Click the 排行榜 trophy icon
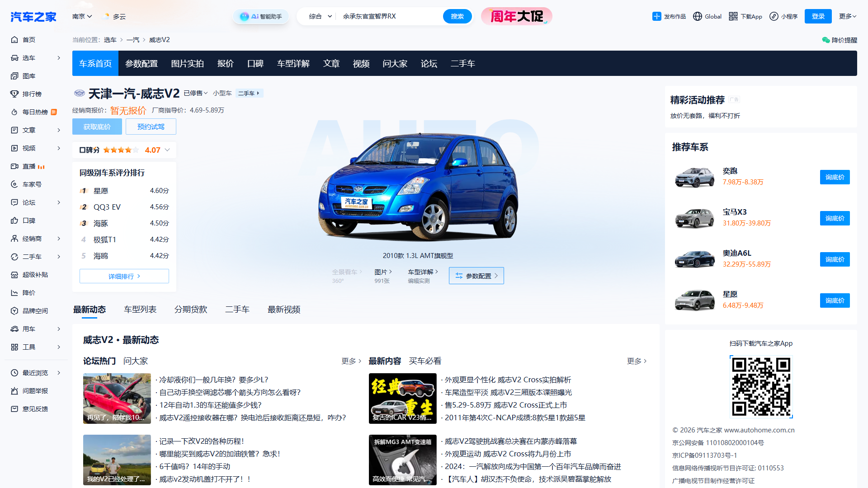The width and height of the screenshot is (868, 488). click(x=14, y=94)
